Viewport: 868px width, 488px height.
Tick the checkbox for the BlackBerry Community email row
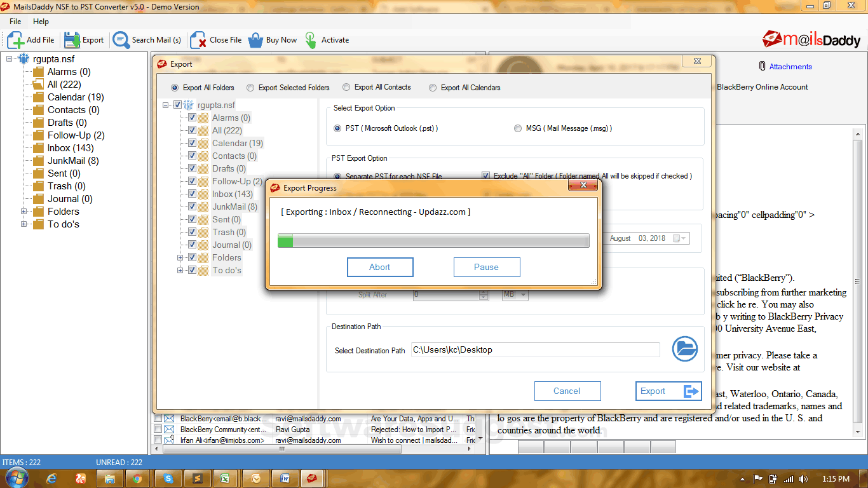(x=158, y=430)
